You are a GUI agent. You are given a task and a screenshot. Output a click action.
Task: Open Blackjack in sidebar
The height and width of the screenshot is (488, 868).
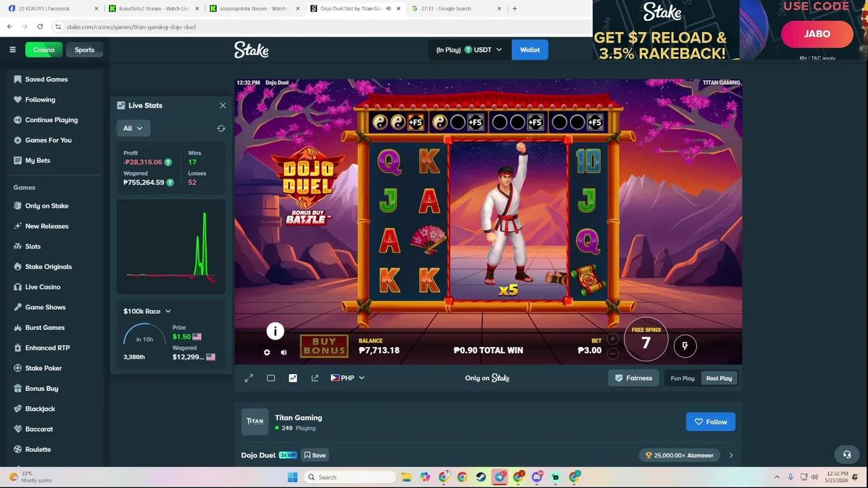(x=40, y=409)
